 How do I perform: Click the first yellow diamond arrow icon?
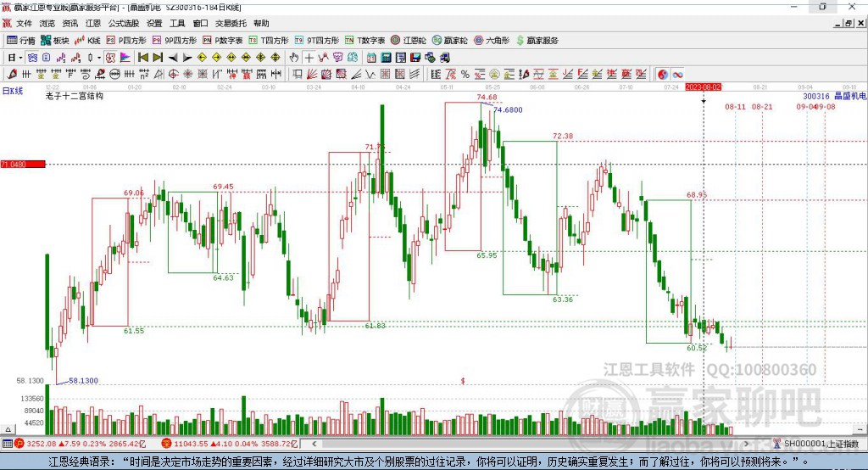pyautogui.click(x=202, y=58)
